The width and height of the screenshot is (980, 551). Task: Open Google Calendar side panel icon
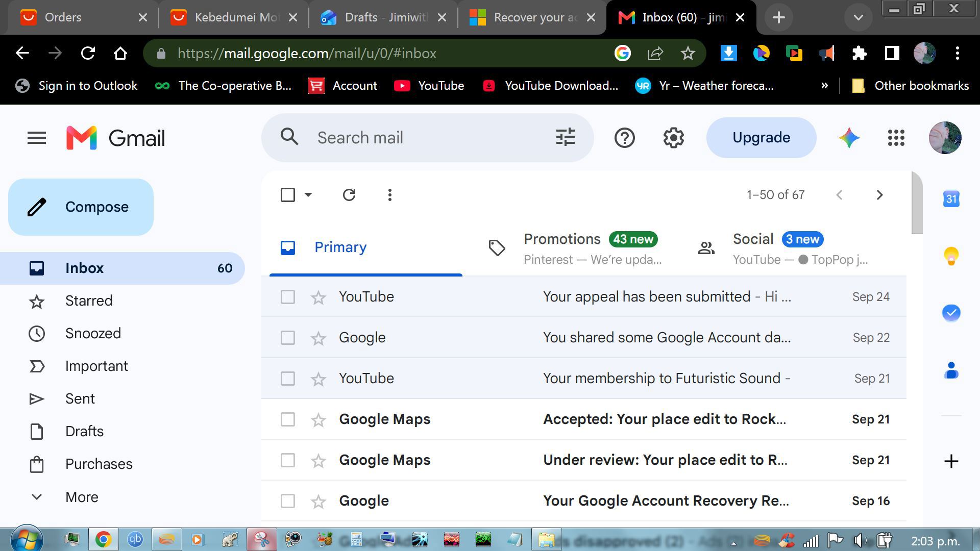point(951,198)
